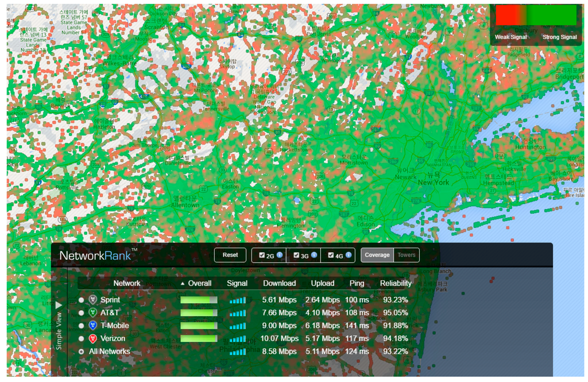The width and height of the screenshot is (588, 382).
Task: Uncheck the 2G coverage checkbox
Action: (x=262, y=256)
